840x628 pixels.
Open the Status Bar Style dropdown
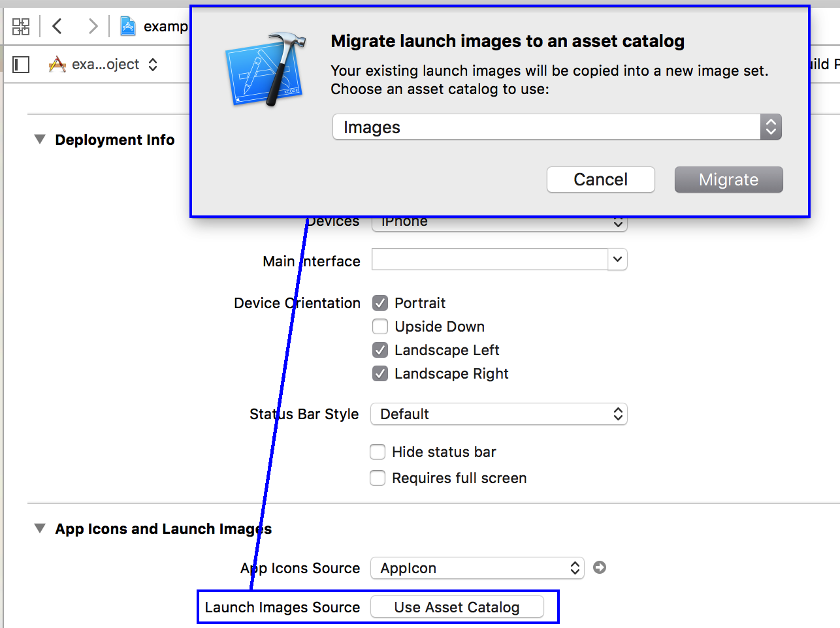coord(498,414)
